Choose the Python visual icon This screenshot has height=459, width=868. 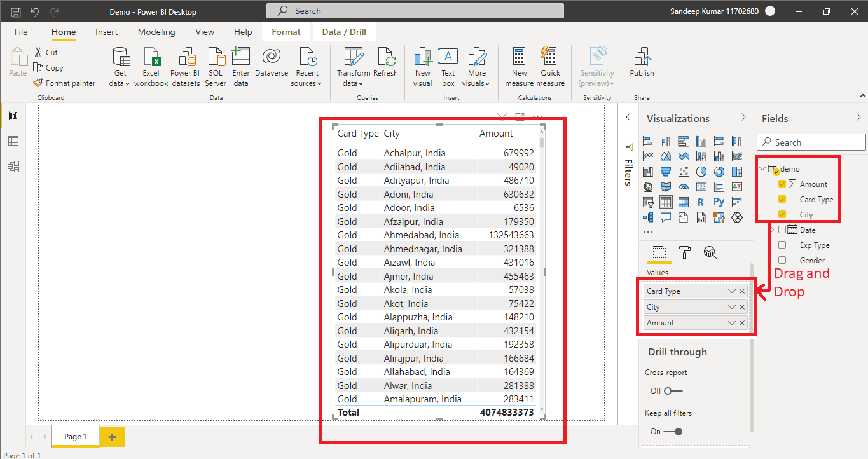tap(719, 202)
